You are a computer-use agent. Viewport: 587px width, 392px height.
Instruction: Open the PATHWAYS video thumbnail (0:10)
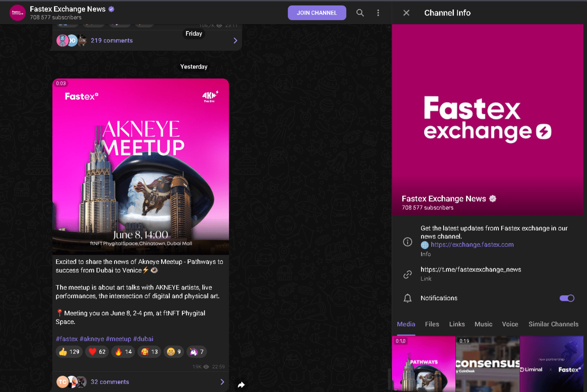[423, 364]
